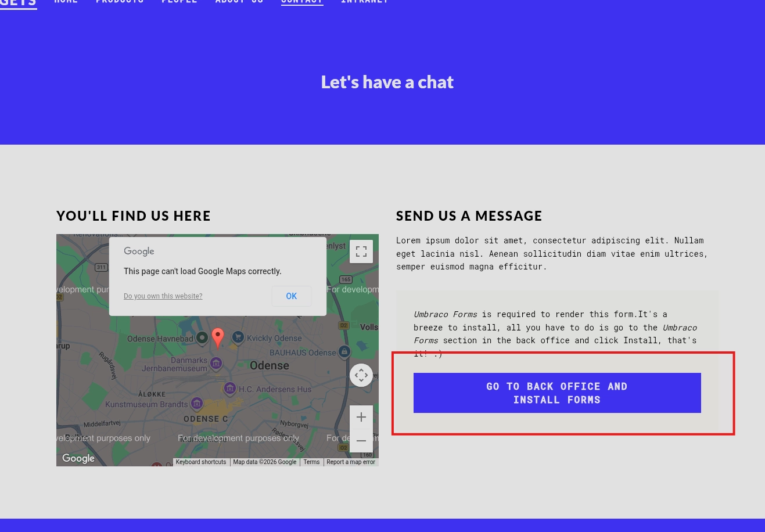Click the Kunstmuseum Brandts museum marker

pos(196,403)
